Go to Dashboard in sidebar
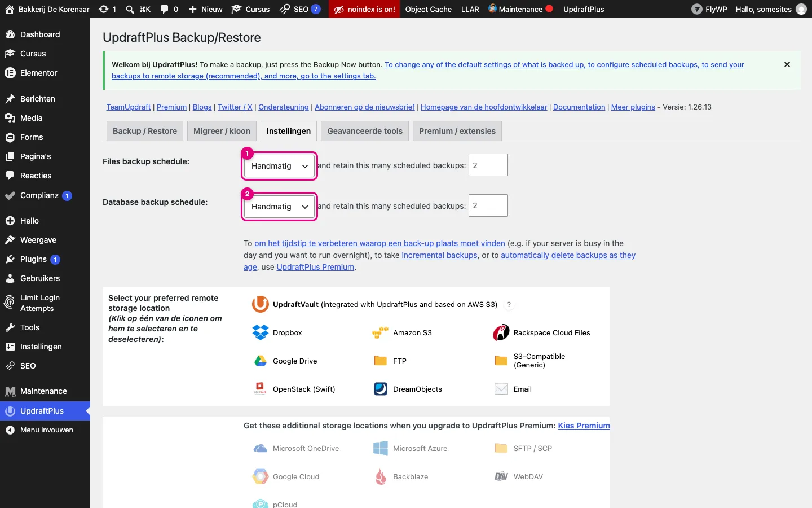This screenshot has width=812, height=508. pyautogui.click(x=45, y=34)
